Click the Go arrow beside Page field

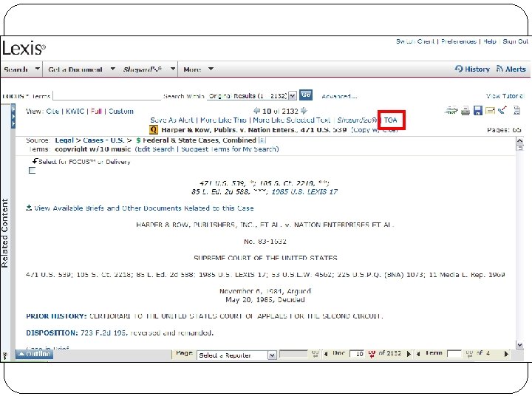pos(315,354)
